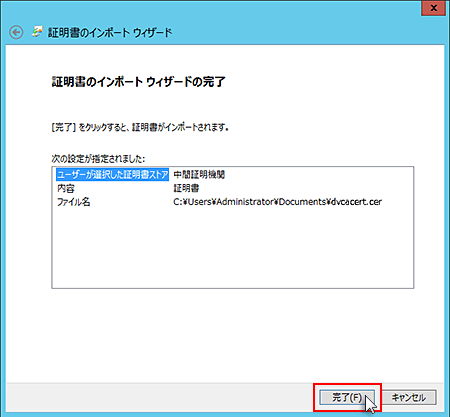
Task: Click the 証明書のインポート ウィザード title text
Action: tap(110, 33)
